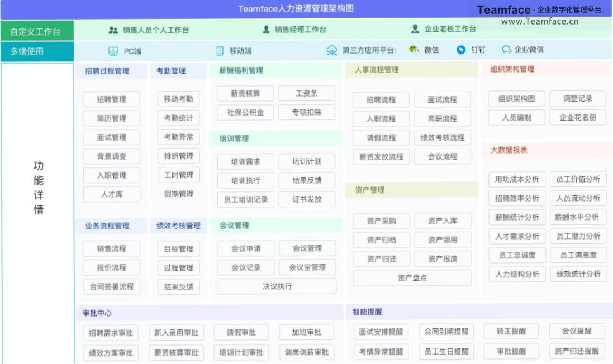Click the 资产归还提醒 button
Screen dimensions: 613x364
(577, 351)
